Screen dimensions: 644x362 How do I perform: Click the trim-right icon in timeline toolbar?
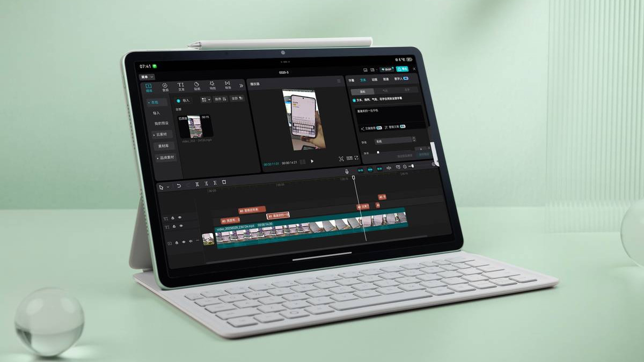coord(215,183)
